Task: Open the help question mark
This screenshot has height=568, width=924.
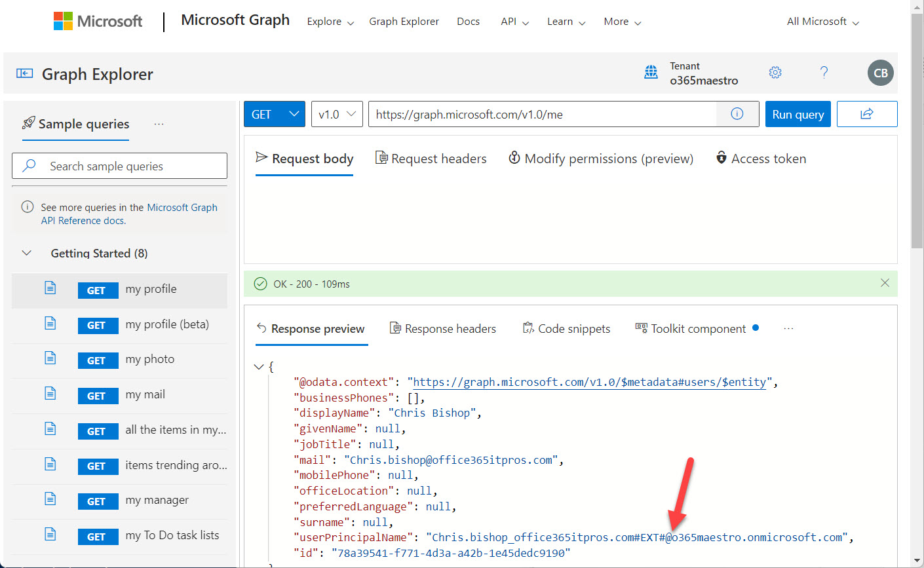Action: (824, 72)
